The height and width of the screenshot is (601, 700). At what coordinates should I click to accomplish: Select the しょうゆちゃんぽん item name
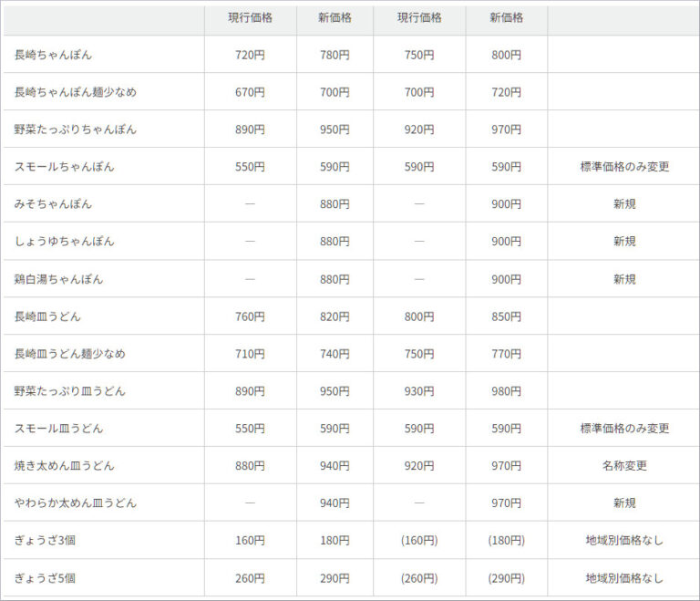point(64,242)
